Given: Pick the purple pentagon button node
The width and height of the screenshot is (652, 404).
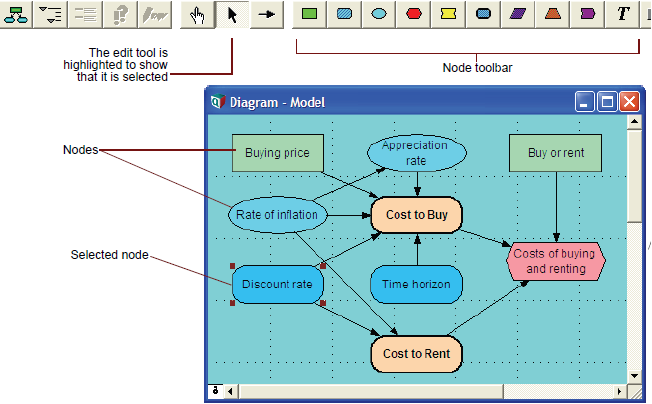Looking at the screenshot, I should [x=587, y=15].
